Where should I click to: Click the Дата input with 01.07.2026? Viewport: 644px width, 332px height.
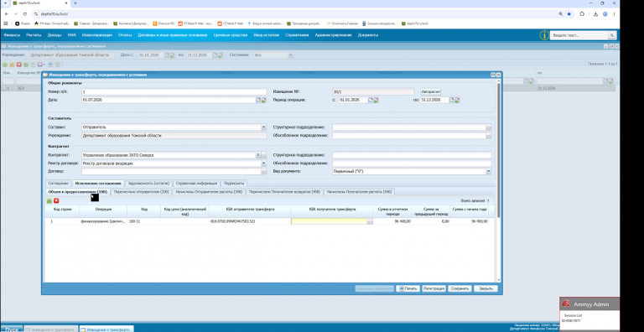(169, 100)
